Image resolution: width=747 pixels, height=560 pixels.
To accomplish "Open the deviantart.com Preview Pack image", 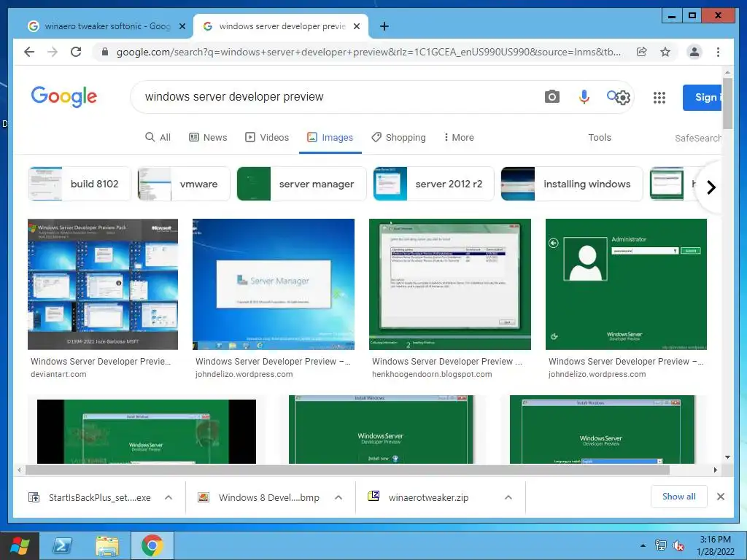I will (103, 284).
